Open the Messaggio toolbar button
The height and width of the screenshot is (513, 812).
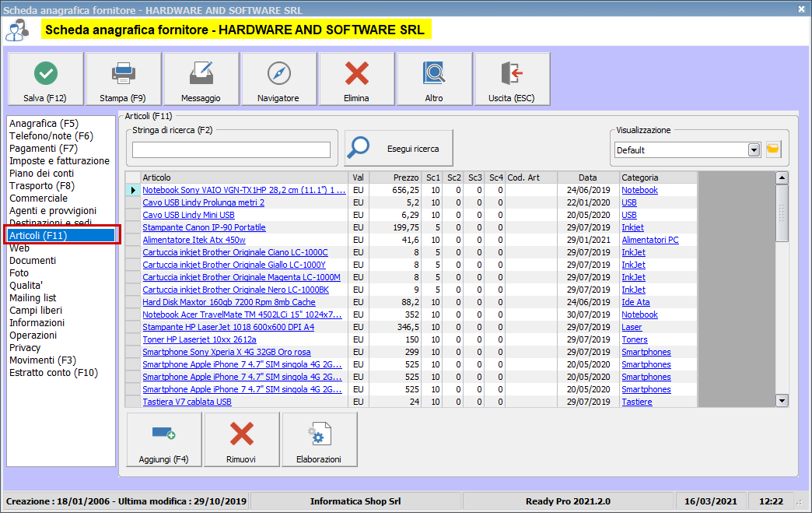(201, 79)
